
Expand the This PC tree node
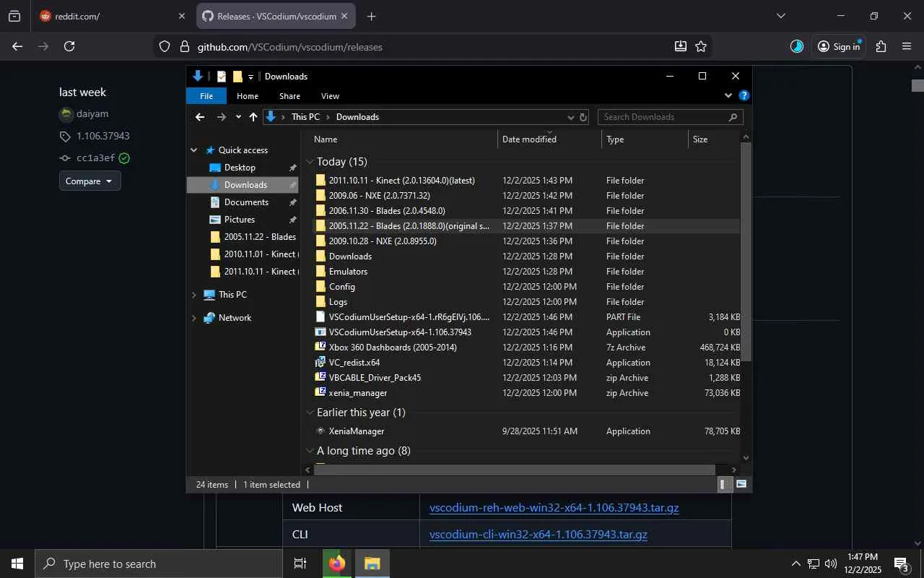pos(193,295)
